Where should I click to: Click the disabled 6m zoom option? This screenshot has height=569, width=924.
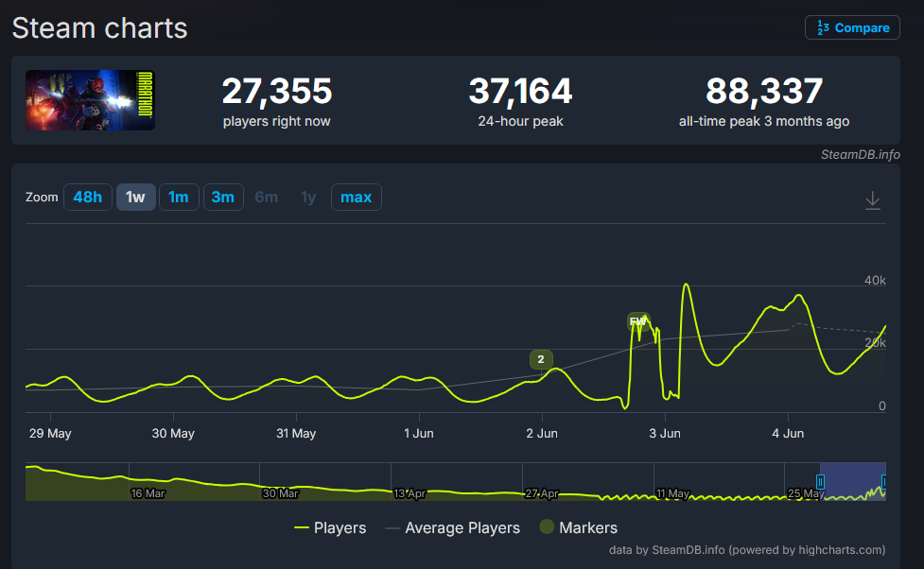(267, 197)
